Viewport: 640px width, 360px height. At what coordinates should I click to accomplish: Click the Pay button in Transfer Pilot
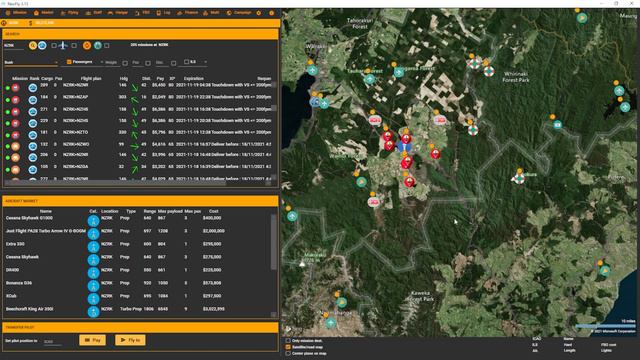(92, 340)
